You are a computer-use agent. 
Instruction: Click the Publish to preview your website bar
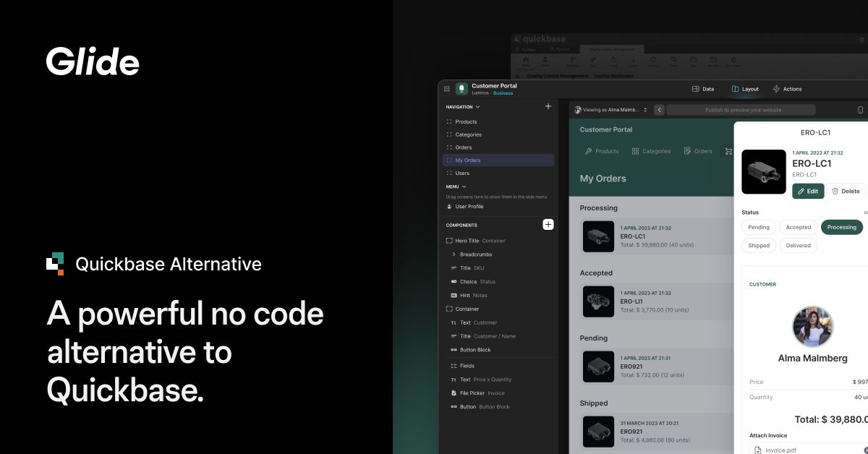[x=741, y=110]
